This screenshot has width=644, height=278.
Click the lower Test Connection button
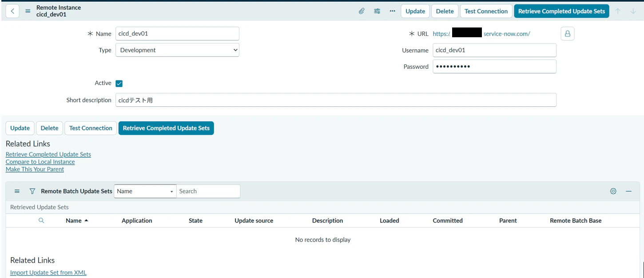(91, 128)
